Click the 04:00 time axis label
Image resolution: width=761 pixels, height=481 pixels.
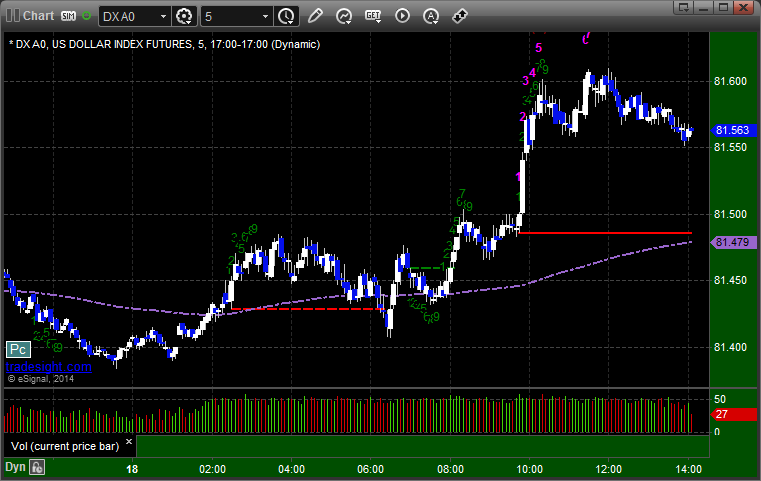point(292,469)
